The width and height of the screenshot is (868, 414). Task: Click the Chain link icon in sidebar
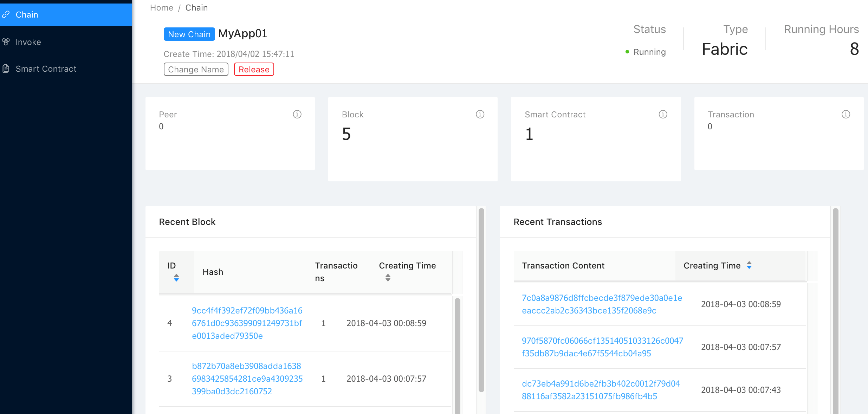click(6, 14)
